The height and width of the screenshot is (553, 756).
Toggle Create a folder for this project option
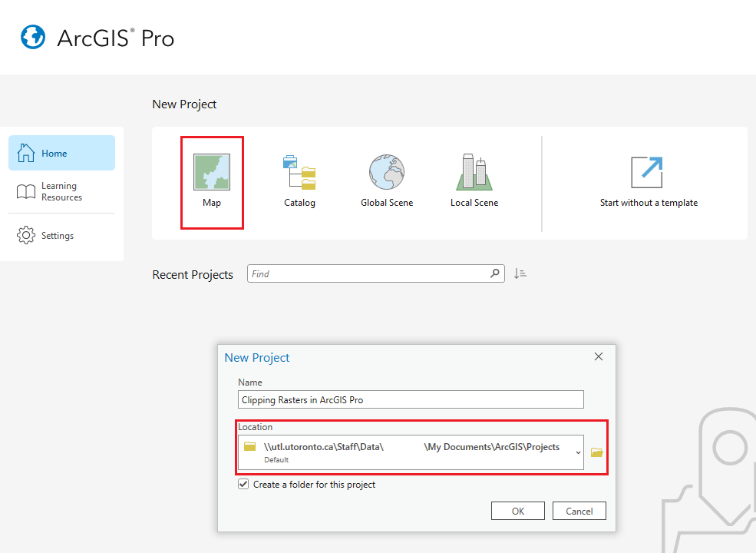pyautogui.click(x=243, y=484)
